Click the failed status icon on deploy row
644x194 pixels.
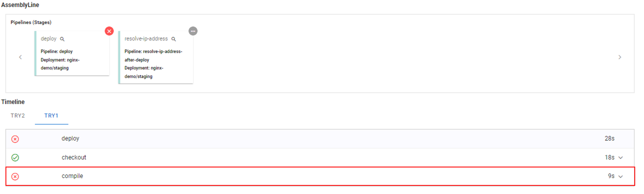pos(15,139)
